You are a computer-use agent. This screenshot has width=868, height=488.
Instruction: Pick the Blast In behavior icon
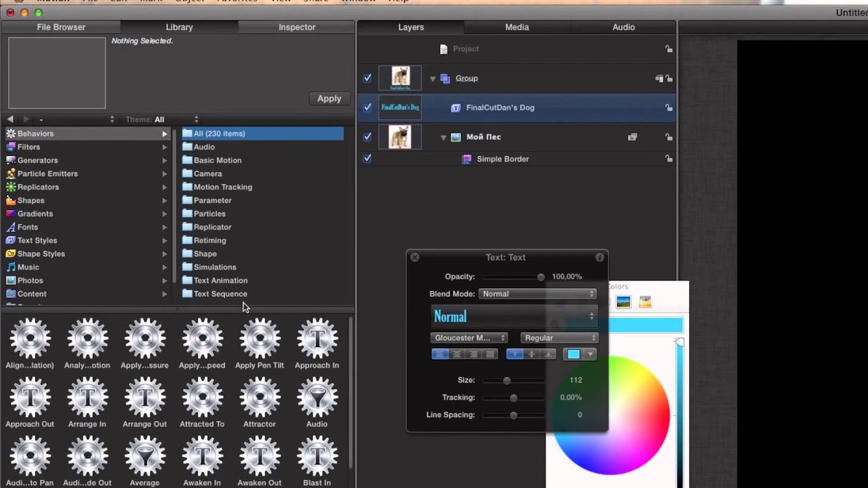pyautogui.click(x=317, y=456)
